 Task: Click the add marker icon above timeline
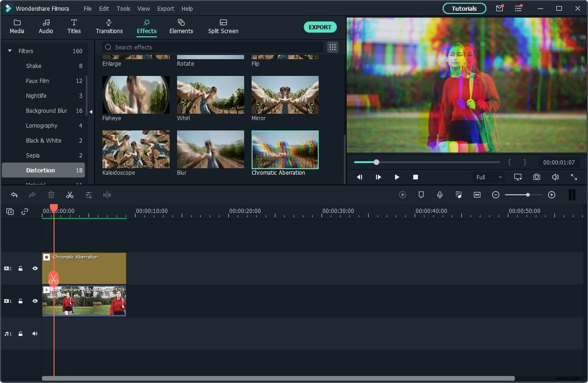tap(421, 195)
